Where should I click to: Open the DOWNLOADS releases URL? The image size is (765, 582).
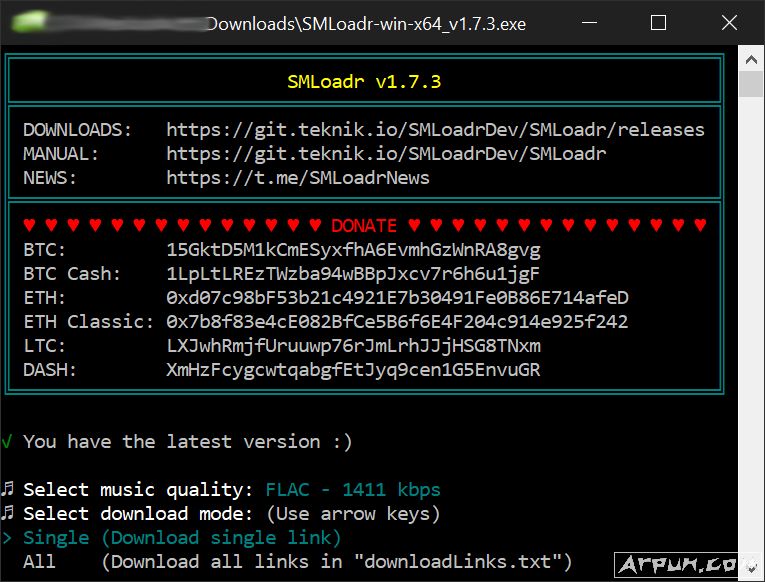(x=435, y=130)
